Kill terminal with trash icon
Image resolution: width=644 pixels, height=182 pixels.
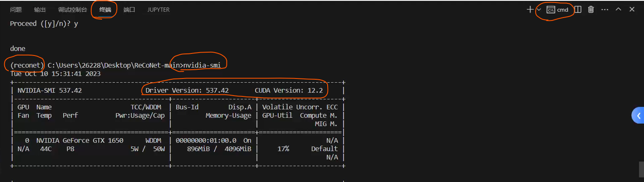[591, 9]
